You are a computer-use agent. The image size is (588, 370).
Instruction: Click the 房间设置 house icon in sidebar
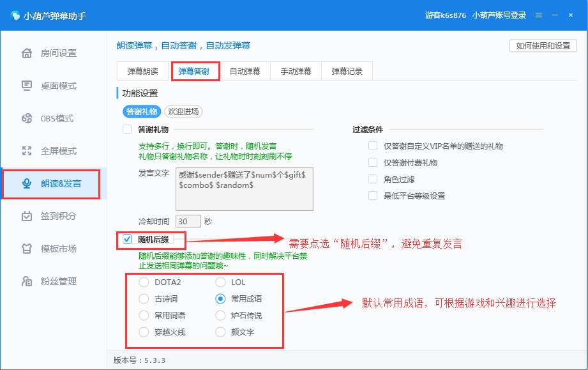tap(27, 53)
